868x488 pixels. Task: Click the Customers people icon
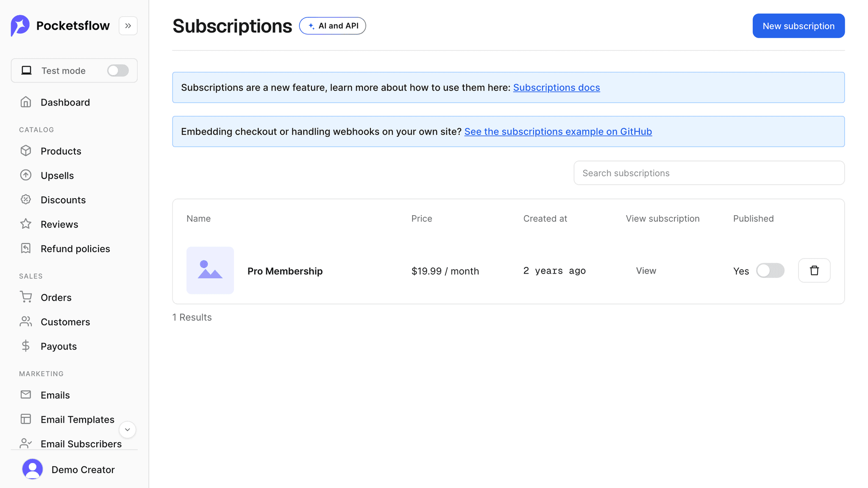26,322
